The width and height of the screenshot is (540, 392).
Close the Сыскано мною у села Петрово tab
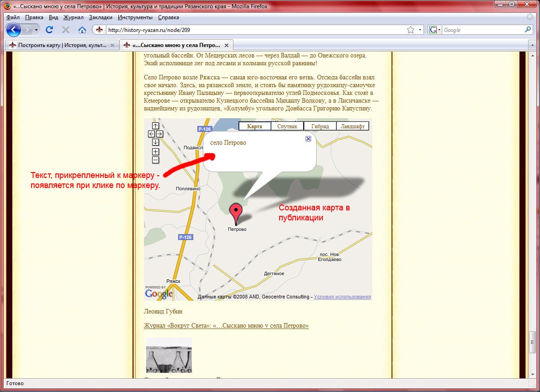pos(226,45)
